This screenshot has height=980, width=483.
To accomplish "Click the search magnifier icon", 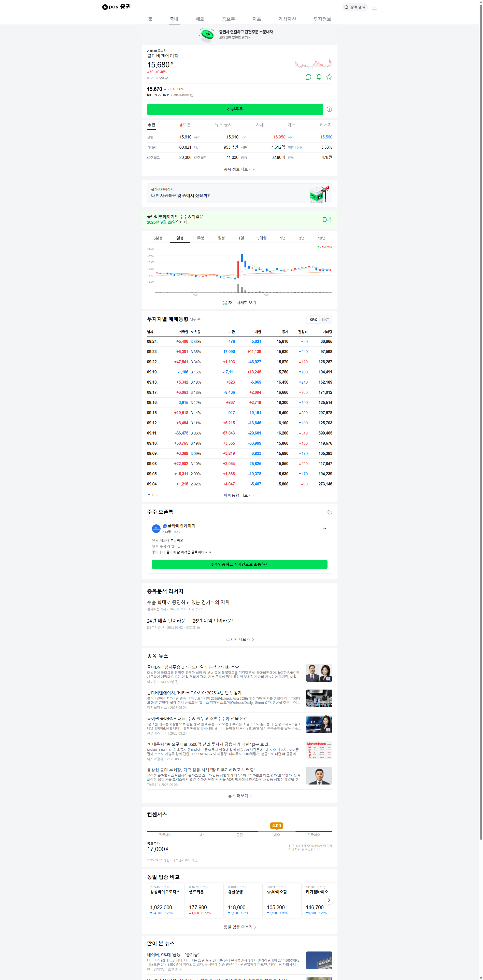I will [x=346, y=7].
